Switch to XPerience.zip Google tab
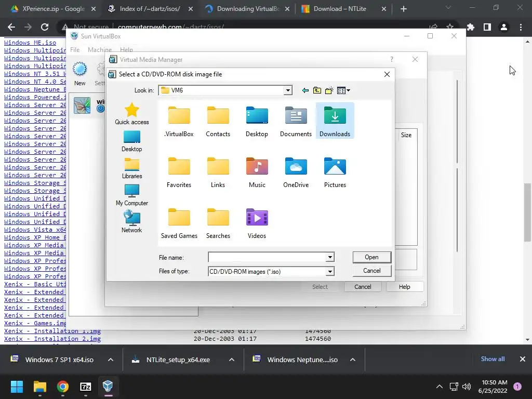Image resolution: width=532 pixels, height=399 pixels. pos(54,9)
